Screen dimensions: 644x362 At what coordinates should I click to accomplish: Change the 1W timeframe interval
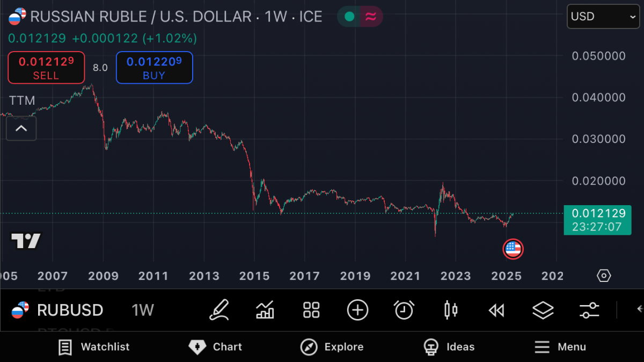143,310
